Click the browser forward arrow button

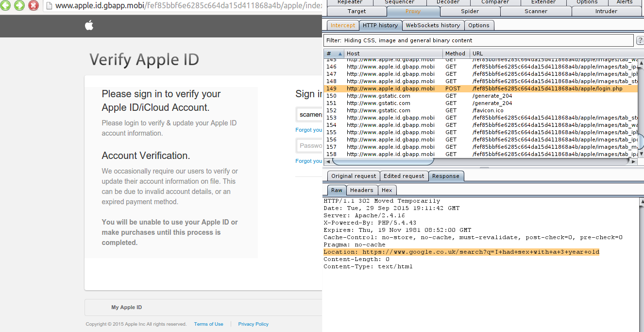19,6
